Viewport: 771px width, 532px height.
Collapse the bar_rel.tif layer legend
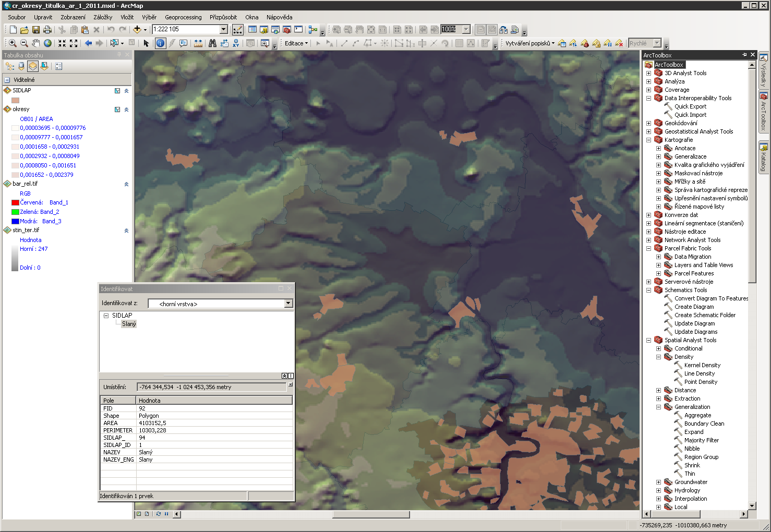tap(126, 184)
